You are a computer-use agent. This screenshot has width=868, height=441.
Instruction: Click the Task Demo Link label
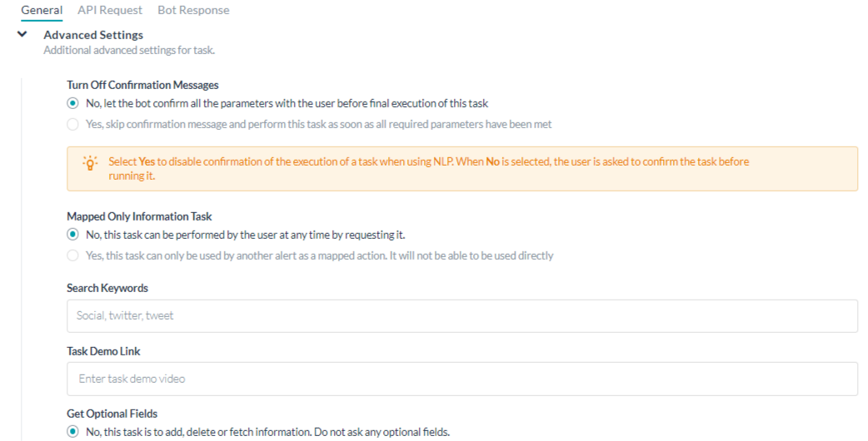[103, 351]
